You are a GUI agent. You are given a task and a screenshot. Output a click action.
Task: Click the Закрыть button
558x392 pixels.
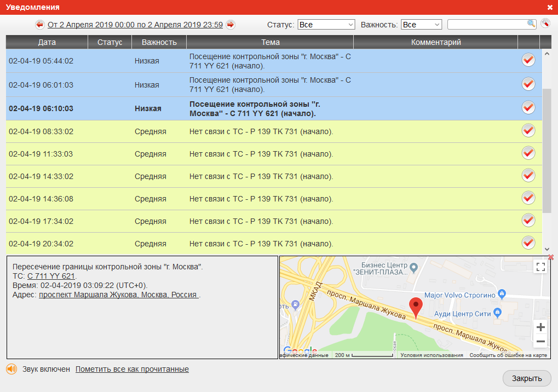tap(527, 378)
